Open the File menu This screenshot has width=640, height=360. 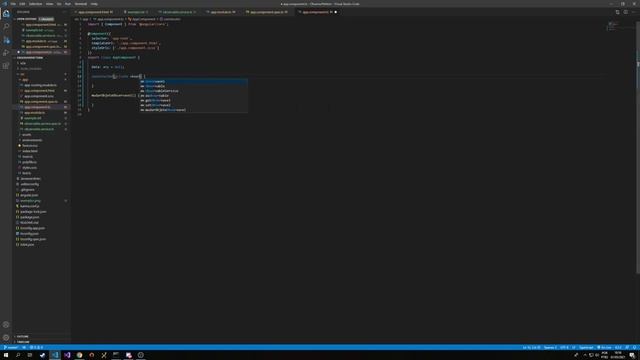tap(13, 4)
